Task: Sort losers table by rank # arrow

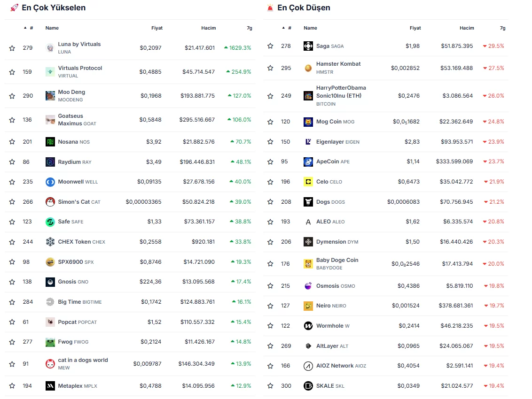Action: pyautogui.click(x=286, y=28)
